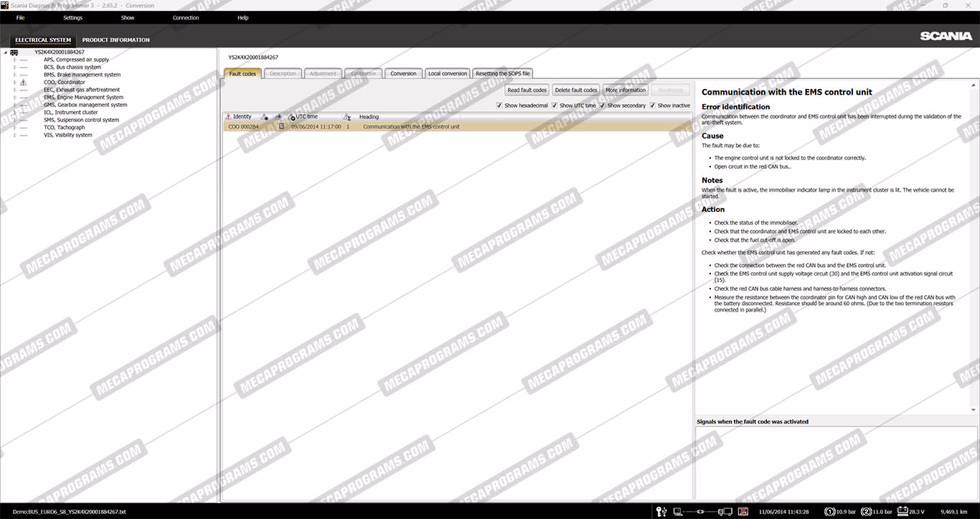
Task: Click the USB key icon in status bar
Action: 661,512
